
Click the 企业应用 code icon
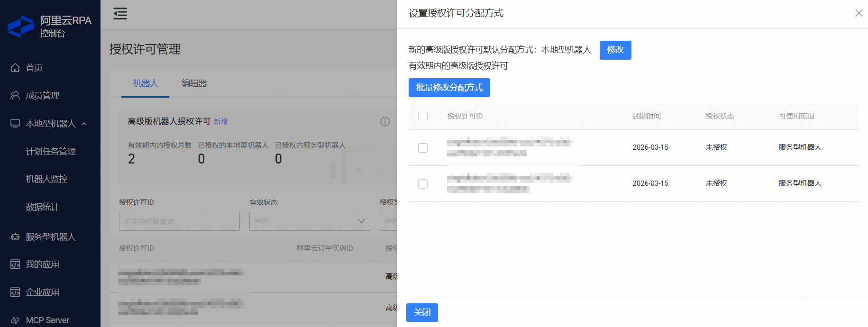pyautogui.click(x=15, y=292)
